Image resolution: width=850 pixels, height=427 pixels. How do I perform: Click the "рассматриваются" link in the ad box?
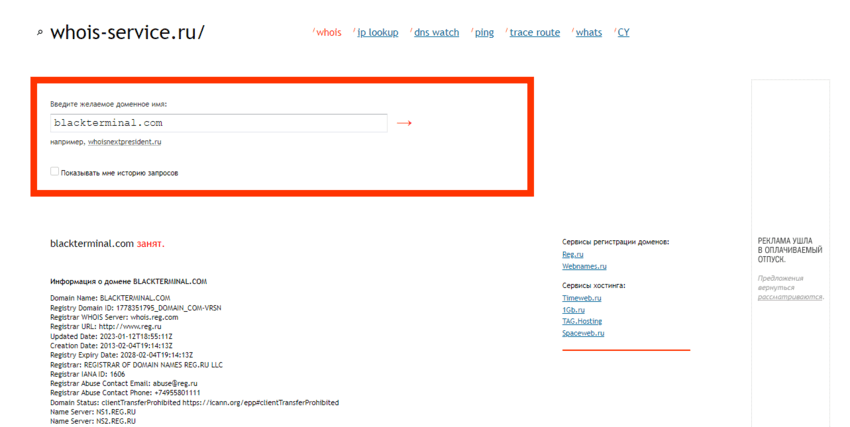[789, 297]
